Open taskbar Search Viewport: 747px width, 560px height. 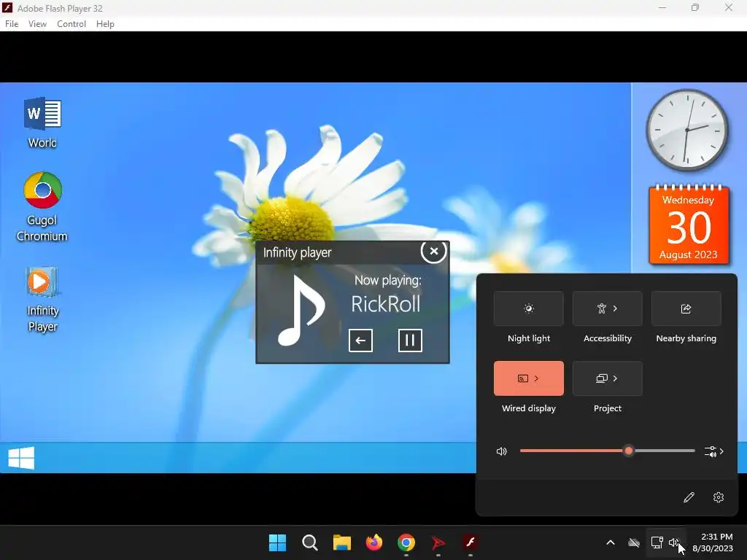(x=309, y=542)
